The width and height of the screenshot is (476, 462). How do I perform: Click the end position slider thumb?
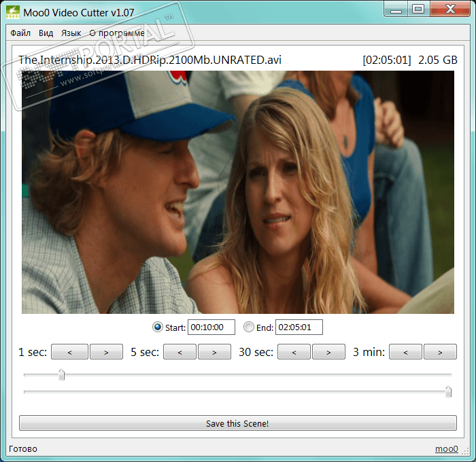click(448, 391)
